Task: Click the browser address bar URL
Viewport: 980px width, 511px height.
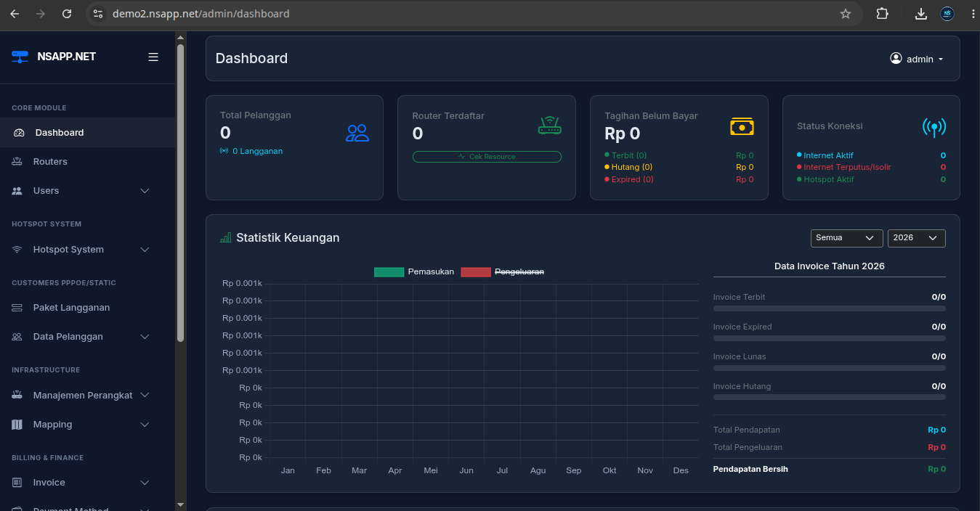Action: pos(201,13)
